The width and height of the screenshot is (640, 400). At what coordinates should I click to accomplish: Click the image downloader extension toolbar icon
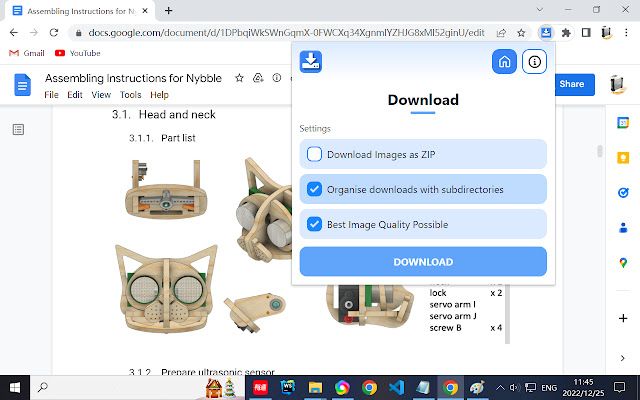pyautogui.click(x=546, y=33)
